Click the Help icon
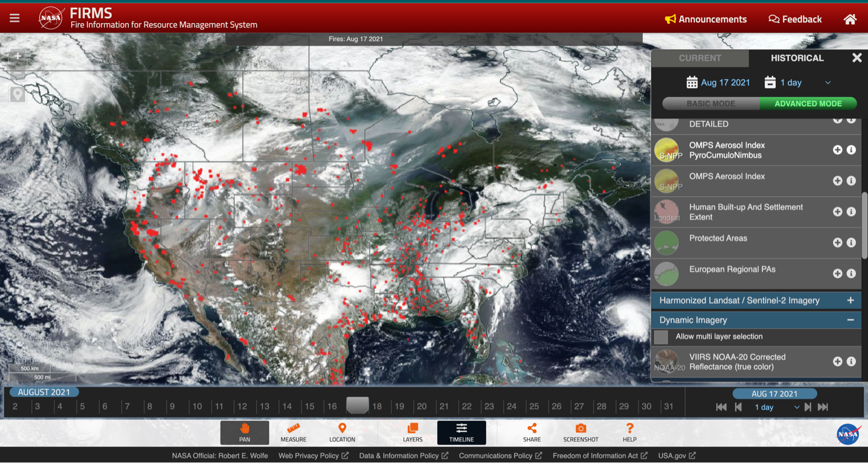Image resolution: width=868 pixels, height=465 pixels. (x=629, y=432)
